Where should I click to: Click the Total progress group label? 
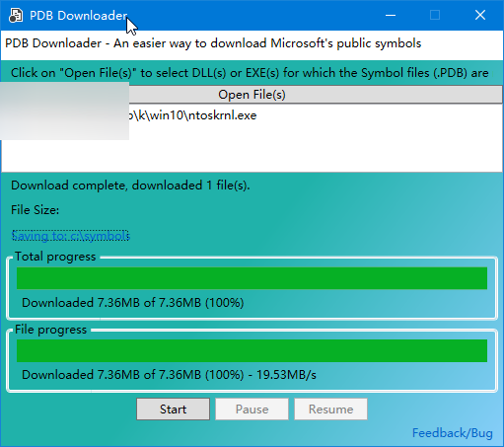point(55,257)
